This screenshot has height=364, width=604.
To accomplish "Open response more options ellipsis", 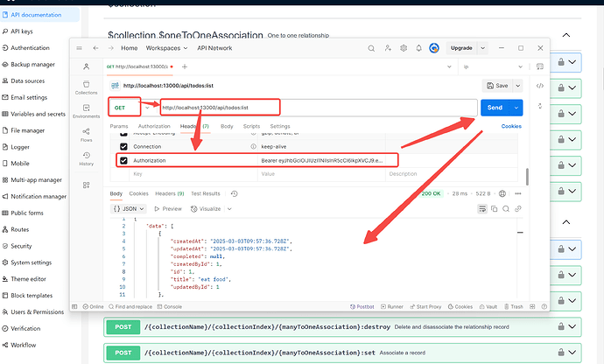I will (518, 193).
